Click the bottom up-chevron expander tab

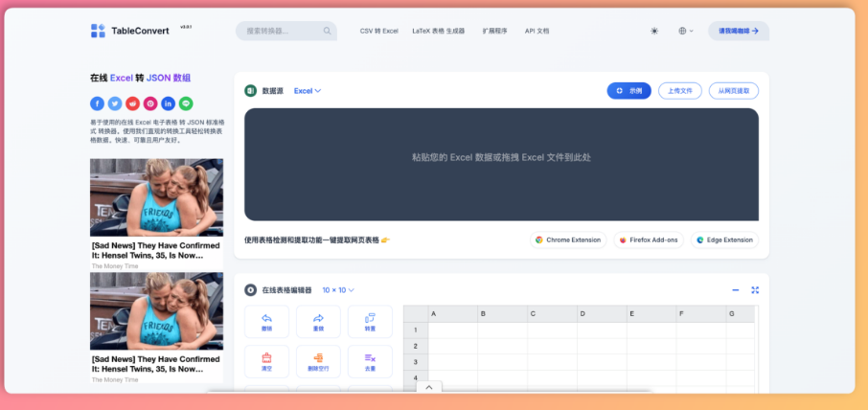[429, 387]
